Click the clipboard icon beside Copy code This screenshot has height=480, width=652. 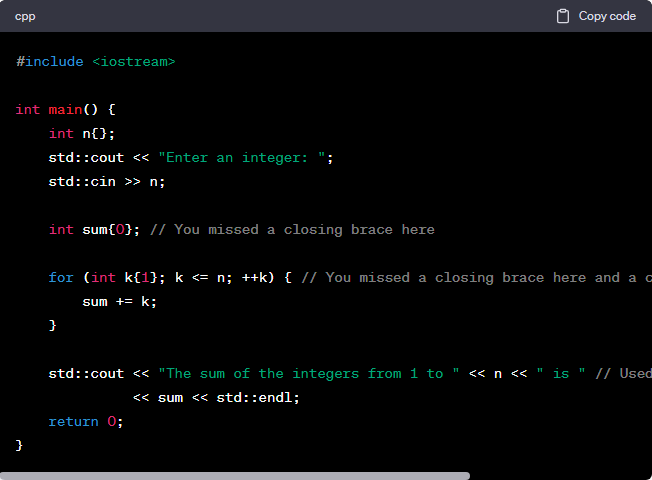point(563,16)
